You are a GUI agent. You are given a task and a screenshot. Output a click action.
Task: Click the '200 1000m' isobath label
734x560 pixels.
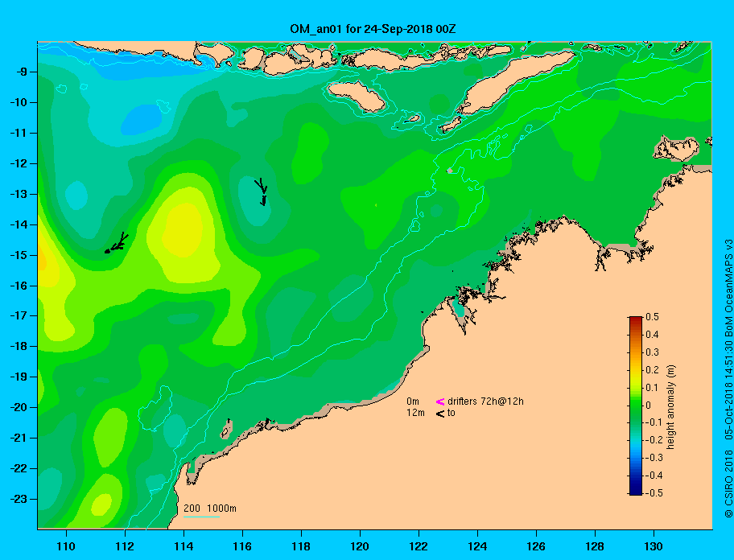pyautogui.click(x=210, y=508)
